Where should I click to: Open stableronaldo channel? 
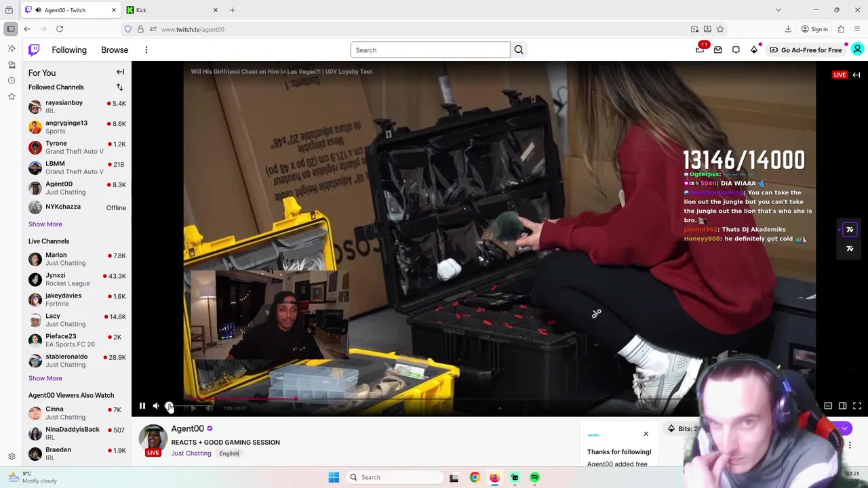77,361
